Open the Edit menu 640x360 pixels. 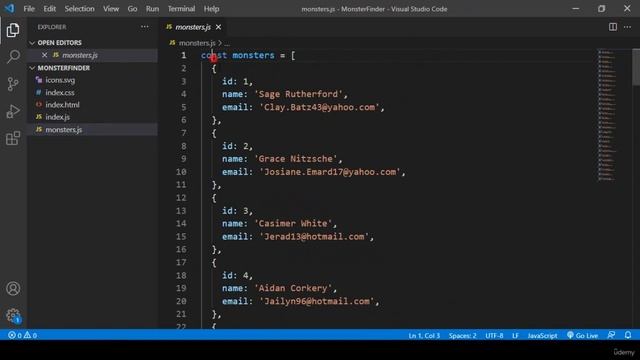pos(49,9)
